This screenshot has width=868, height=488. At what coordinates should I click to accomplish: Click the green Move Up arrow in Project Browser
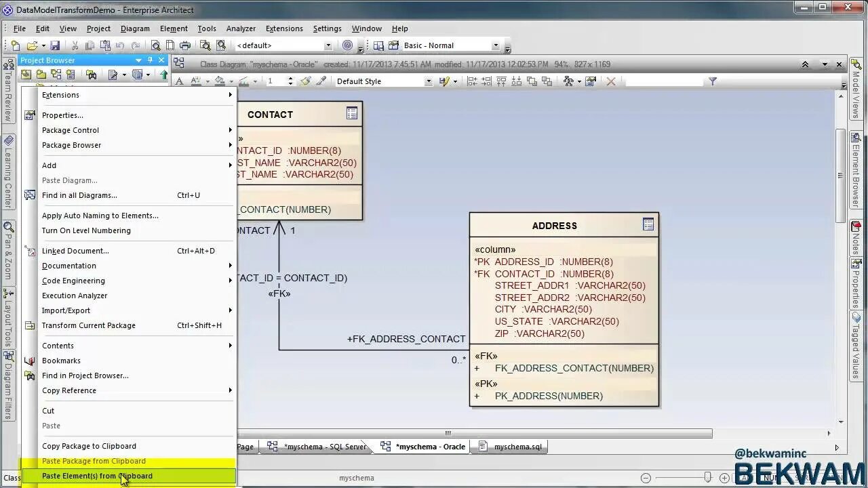[163, 75]
